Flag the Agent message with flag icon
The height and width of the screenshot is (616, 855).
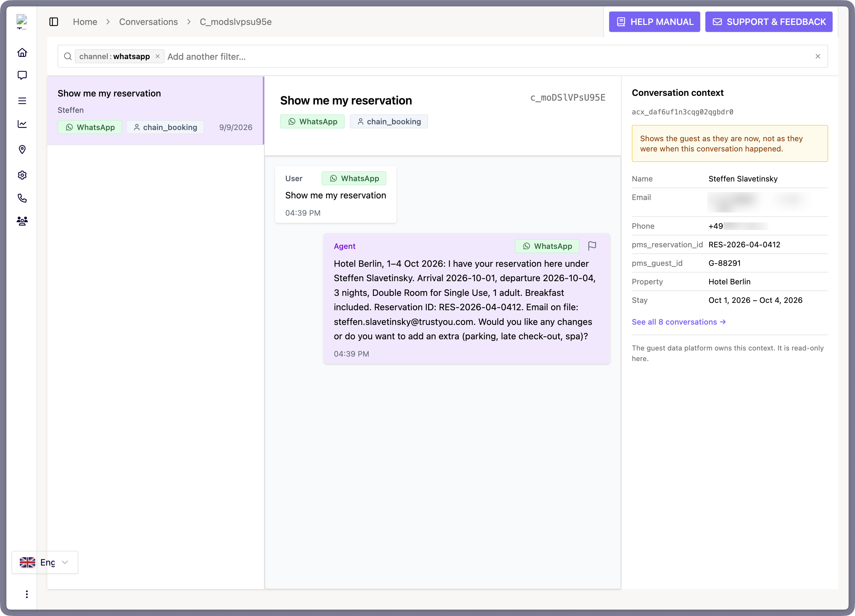(x=592, y=246)
